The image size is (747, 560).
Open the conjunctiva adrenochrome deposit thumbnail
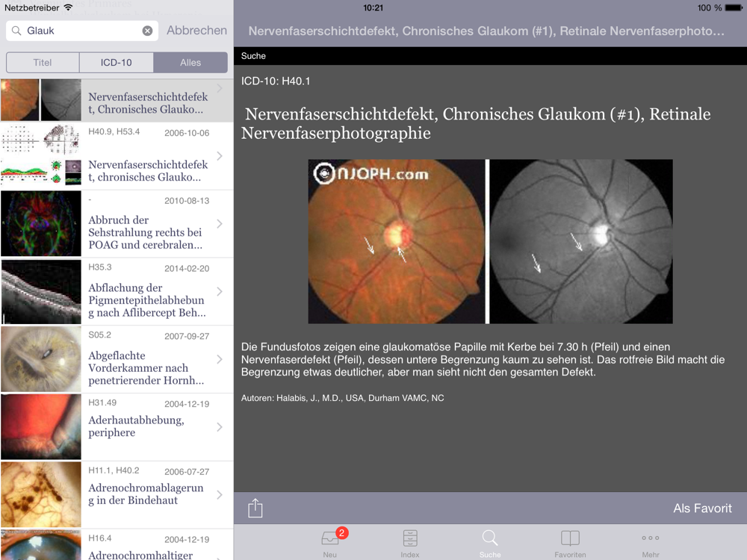click(41, 495)
